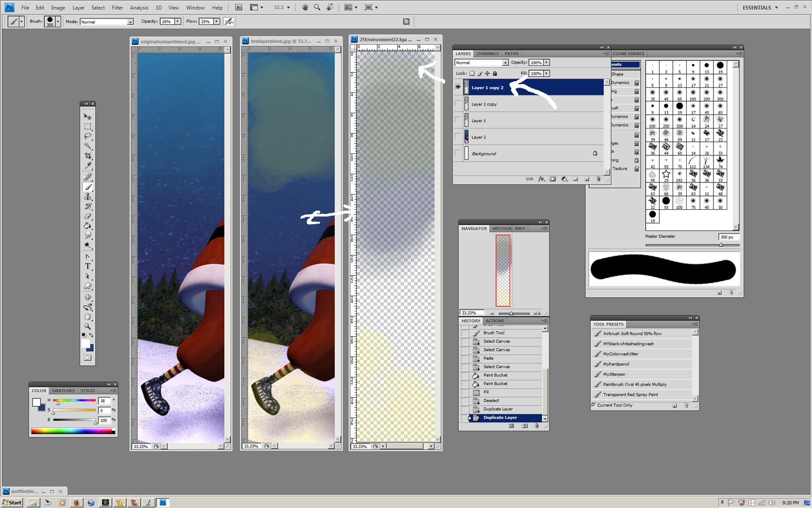Switch to the Swatches tab
Screen dimensions: 812x508
pos(63,391)
